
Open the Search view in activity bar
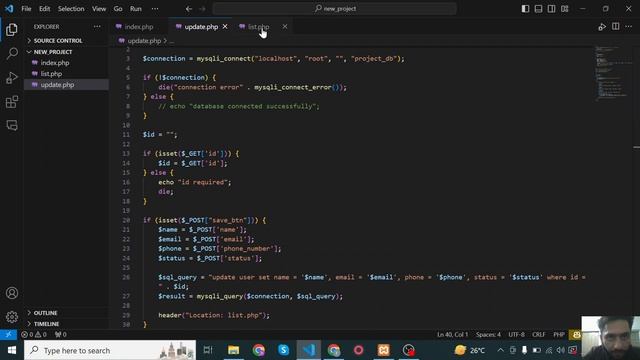click(12, 53)
